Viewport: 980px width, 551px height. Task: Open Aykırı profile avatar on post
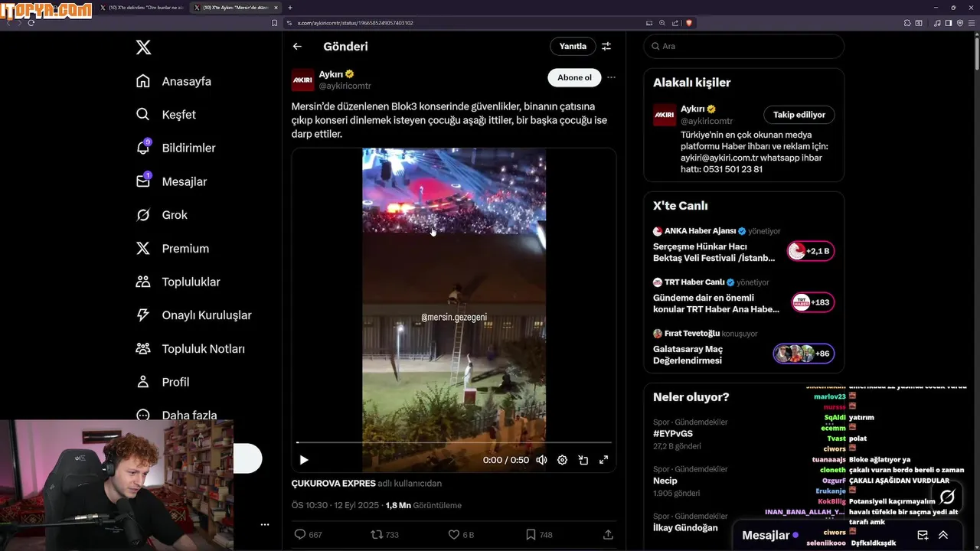click(x=303, y=80)
